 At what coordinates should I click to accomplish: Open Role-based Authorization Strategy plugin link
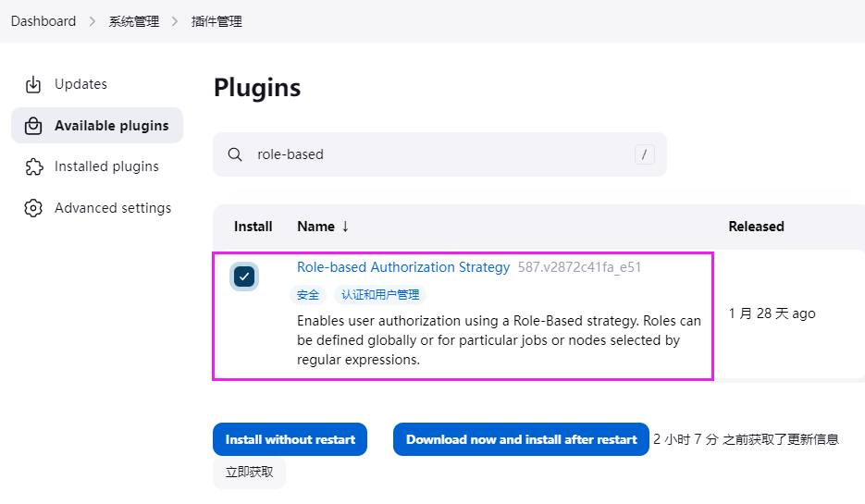click(x=403, y=267)
